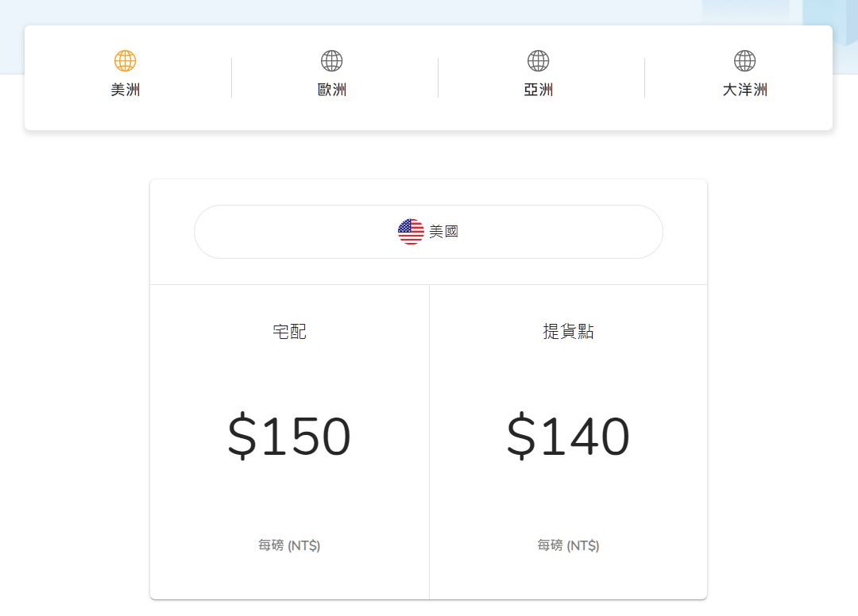The width and height of the screenshot is (858, 616).
Task: Select the 亞洲 tab label
Action: pyautogui.click(x=539, y=90)
